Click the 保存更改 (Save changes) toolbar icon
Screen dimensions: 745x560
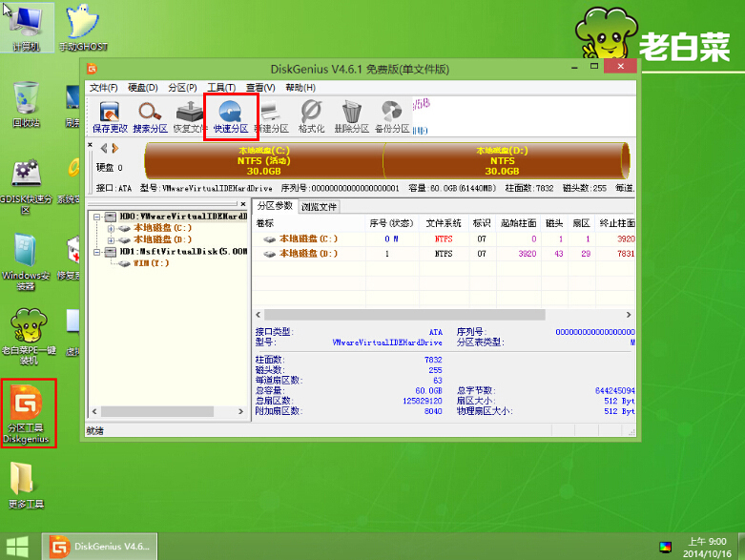[110, 116]
